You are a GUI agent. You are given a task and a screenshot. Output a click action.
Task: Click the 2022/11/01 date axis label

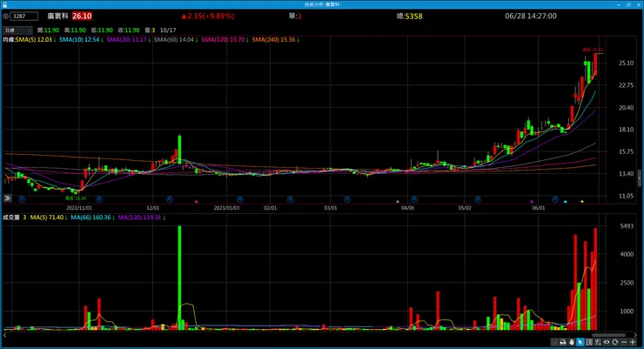click(79, 208)
